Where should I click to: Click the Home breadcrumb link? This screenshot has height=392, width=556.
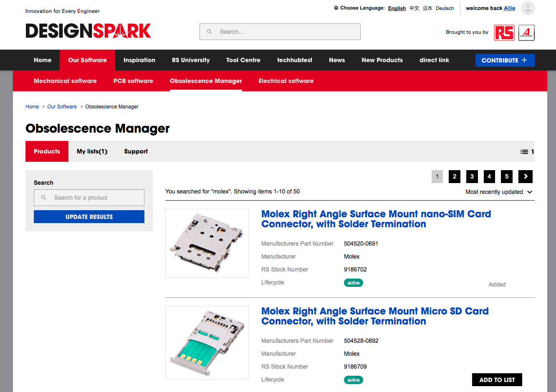point(32,107)
